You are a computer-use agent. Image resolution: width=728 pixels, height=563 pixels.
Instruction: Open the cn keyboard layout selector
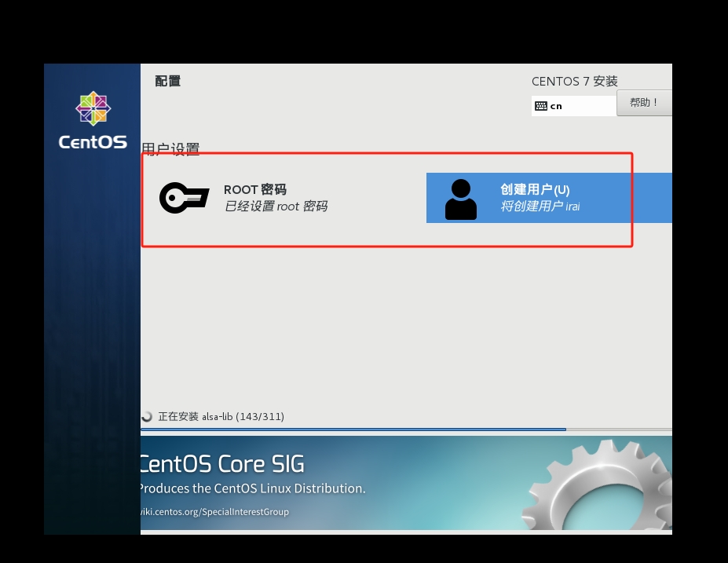(x=573, y=105)
